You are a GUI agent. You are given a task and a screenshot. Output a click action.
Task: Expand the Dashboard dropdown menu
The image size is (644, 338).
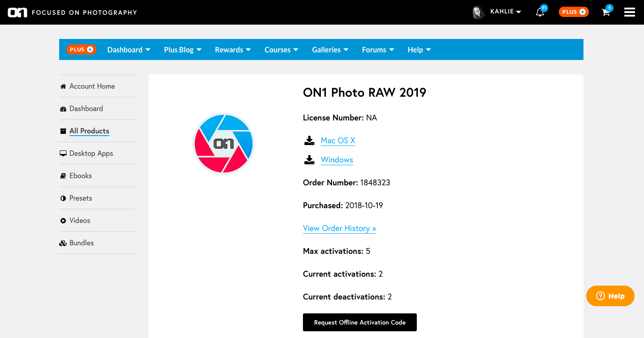click(129, 50)
